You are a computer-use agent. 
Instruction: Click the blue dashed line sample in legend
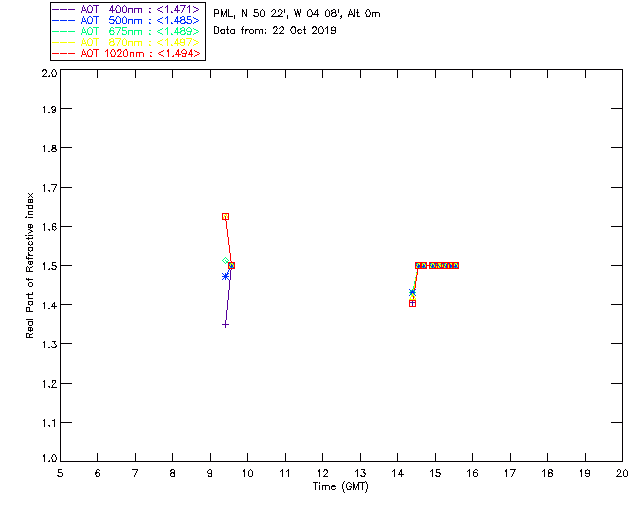pyautogui.click(x=64, y=20)
